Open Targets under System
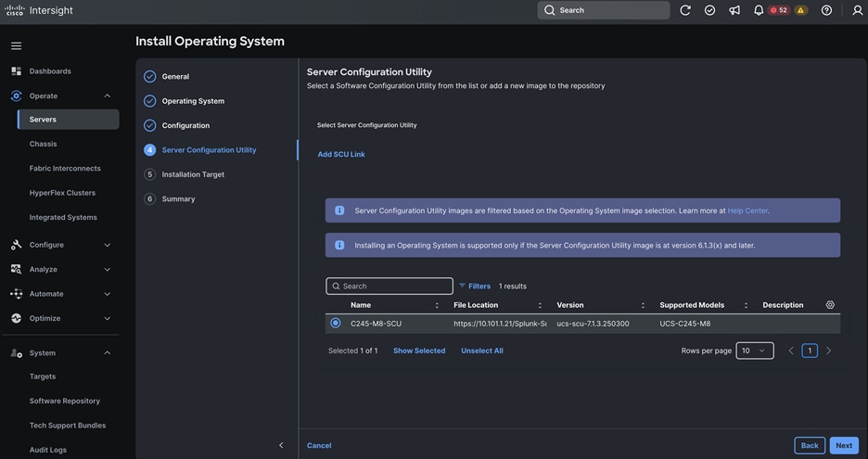Viewport: 868px width, 459px height. click(x=43, y=376)
